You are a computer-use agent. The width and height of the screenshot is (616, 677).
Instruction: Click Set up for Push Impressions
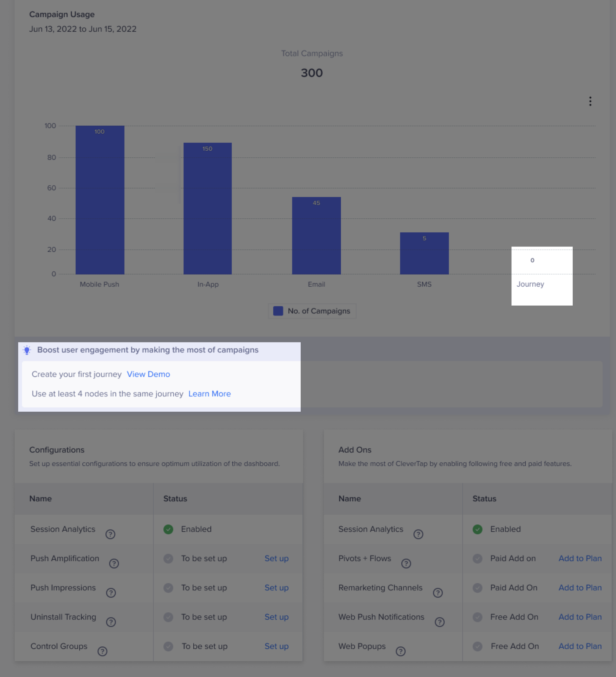coord(276,588)
